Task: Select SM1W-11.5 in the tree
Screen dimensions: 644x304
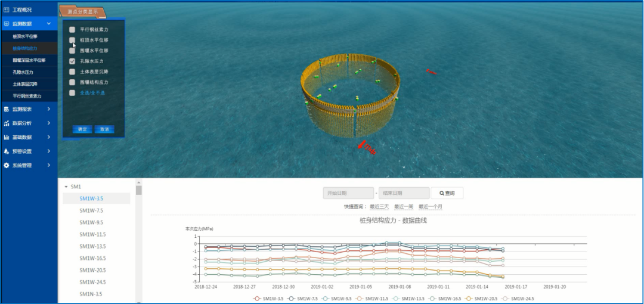Action: pyautogui.click(x=92, y=235)
